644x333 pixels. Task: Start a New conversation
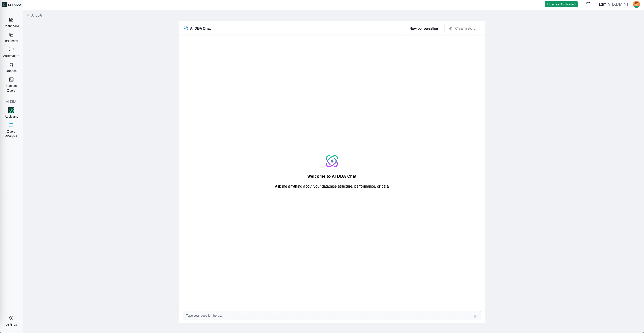pos(424,28)
